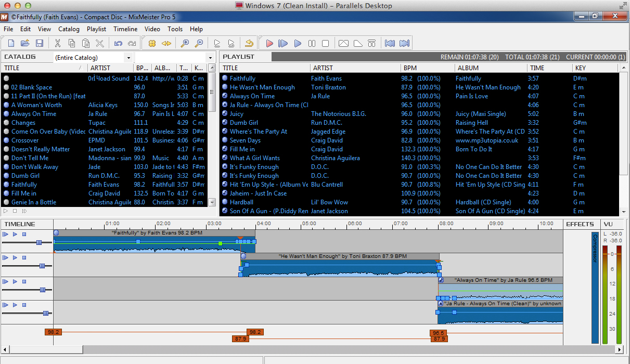
Task: Click the 'Faithfully' clip title bar in timeline
Action: (155, 233)
